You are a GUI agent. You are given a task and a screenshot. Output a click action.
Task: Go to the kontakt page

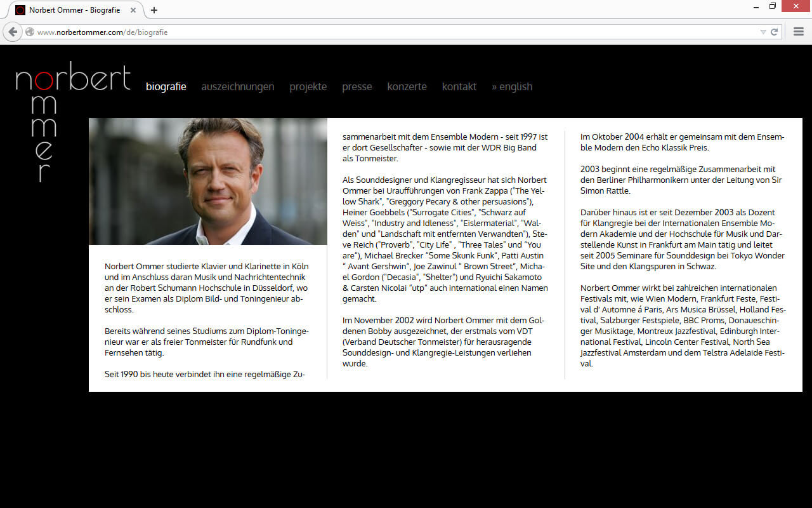point(459,86)
